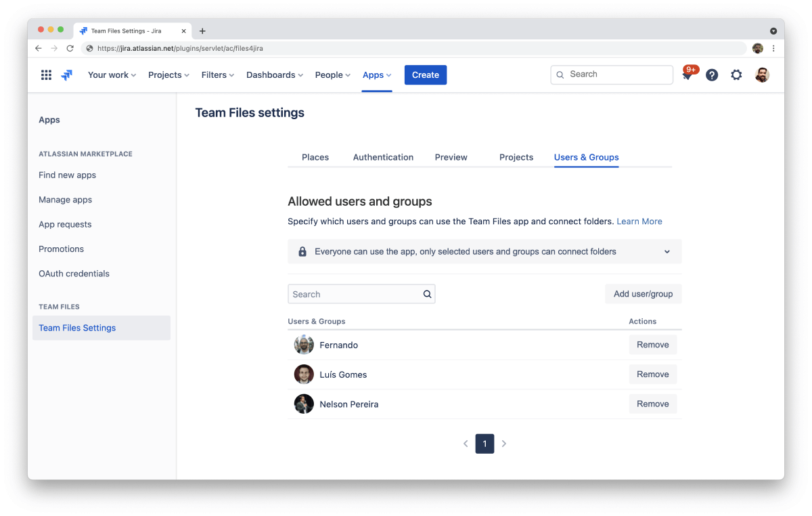Click Nelson Pereira's avatar
The width and height of the screenshot is (812, 516).
[x=304, y=404]
